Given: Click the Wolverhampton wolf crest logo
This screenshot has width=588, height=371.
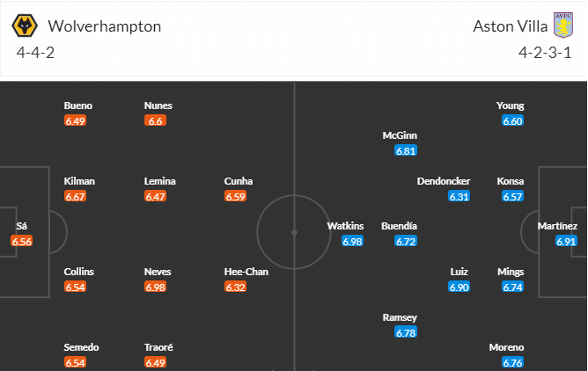Looking at the screenshot, I should coord(25,25).
